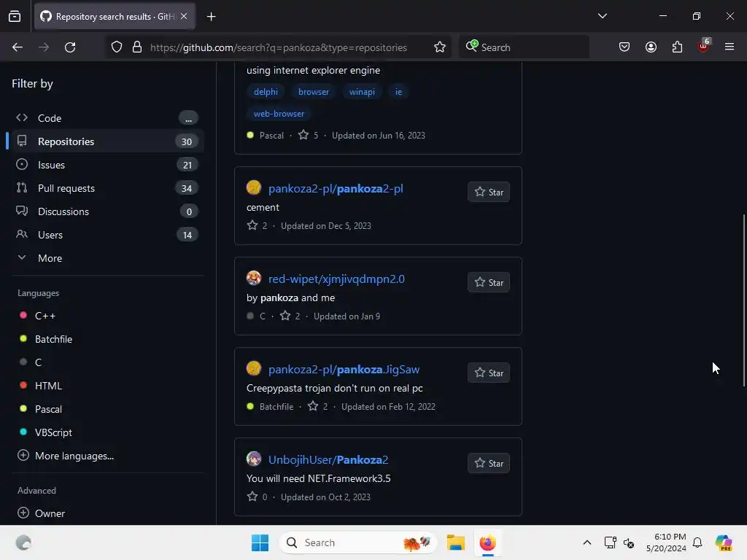Filter by Batchfile language
The image size is (747, 560).
click(x=53, y=339)
